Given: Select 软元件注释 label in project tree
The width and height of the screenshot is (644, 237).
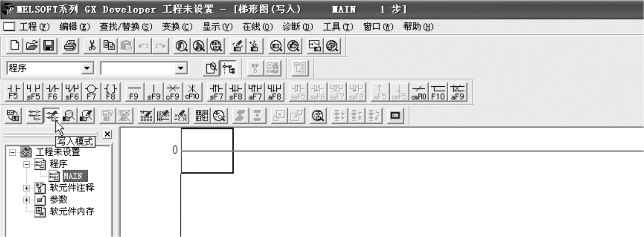Looking at the screenshot, I should click(72, 188).
